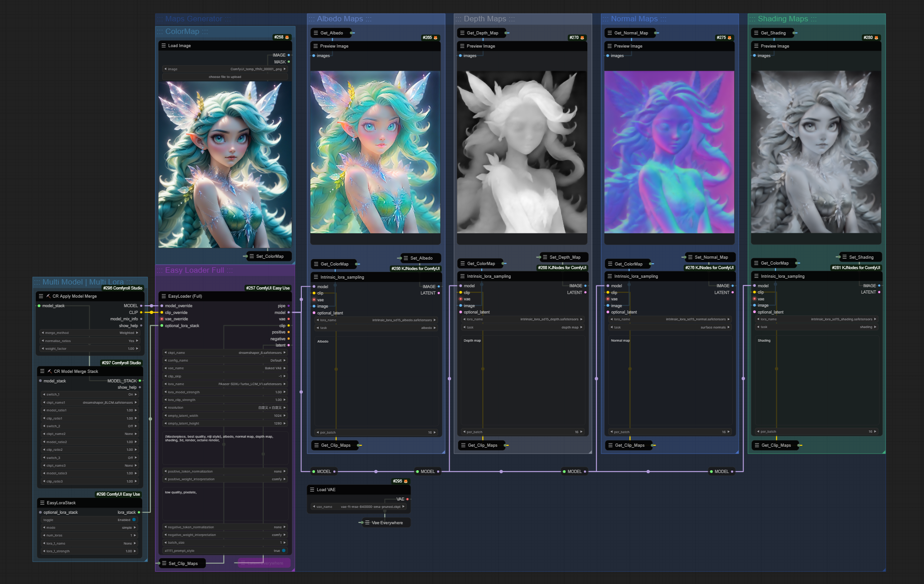Click menu icon on Load VAE node
The image size is (924, 584).
click(312, 490)
